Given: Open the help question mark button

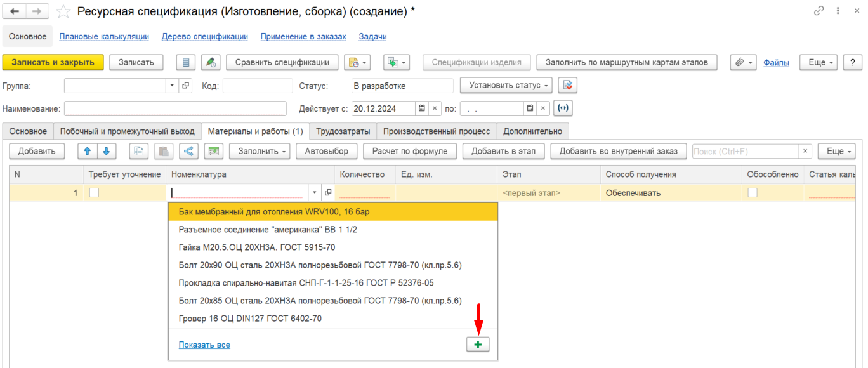Looking at the screenshot, I should tap(852, 62).
